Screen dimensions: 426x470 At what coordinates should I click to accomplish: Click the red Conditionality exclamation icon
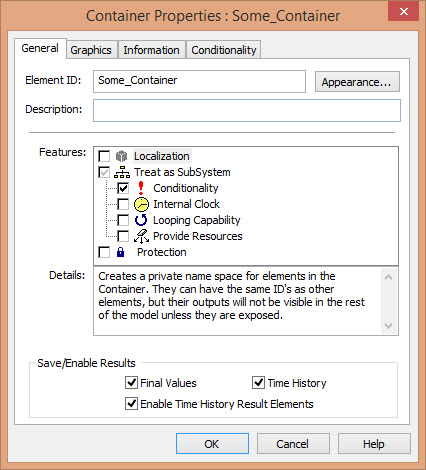pyautogui.click(x=141, y=188)
